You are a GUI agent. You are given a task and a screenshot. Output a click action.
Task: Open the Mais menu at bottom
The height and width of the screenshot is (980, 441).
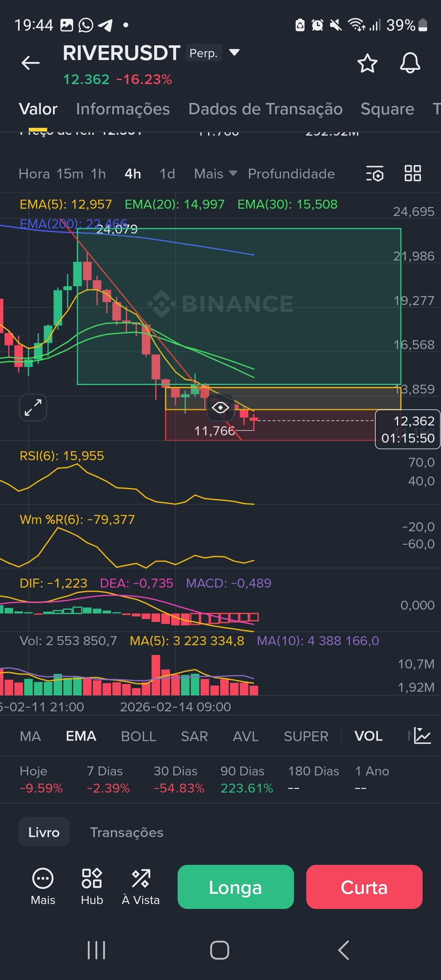pyautogui.click(x=43, y=886)
